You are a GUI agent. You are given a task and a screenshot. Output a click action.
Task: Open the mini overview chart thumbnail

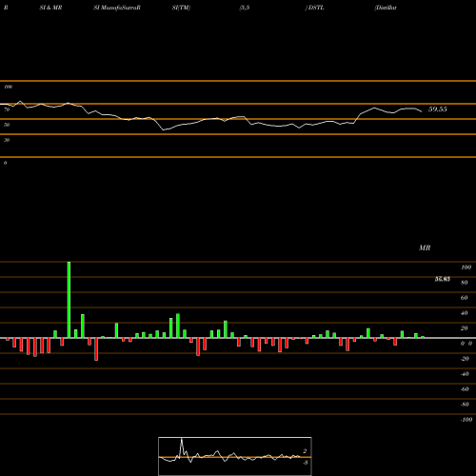(x=235, y=456)
